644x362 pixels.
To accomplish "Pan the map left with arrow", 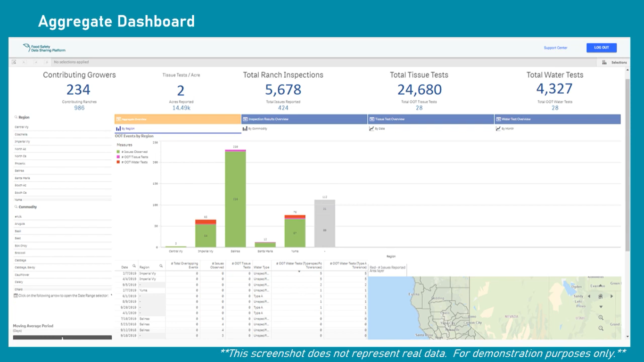I will [589, 296].
